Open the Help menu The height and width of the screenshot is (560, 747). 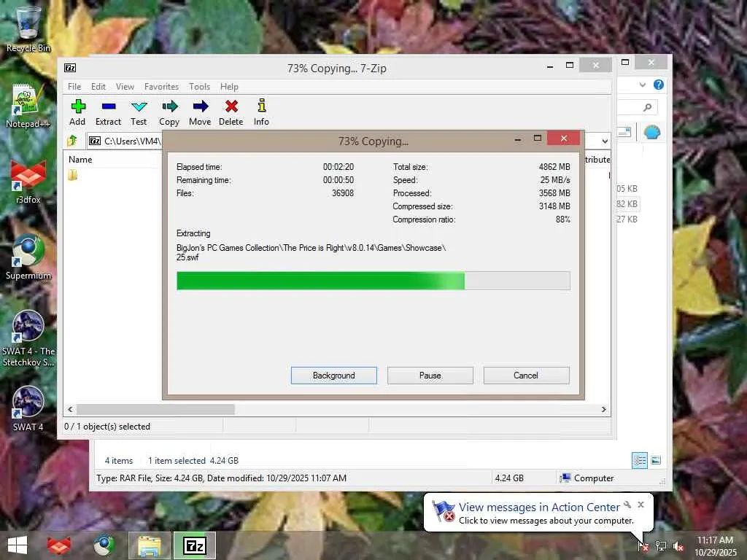click(229, 87)
